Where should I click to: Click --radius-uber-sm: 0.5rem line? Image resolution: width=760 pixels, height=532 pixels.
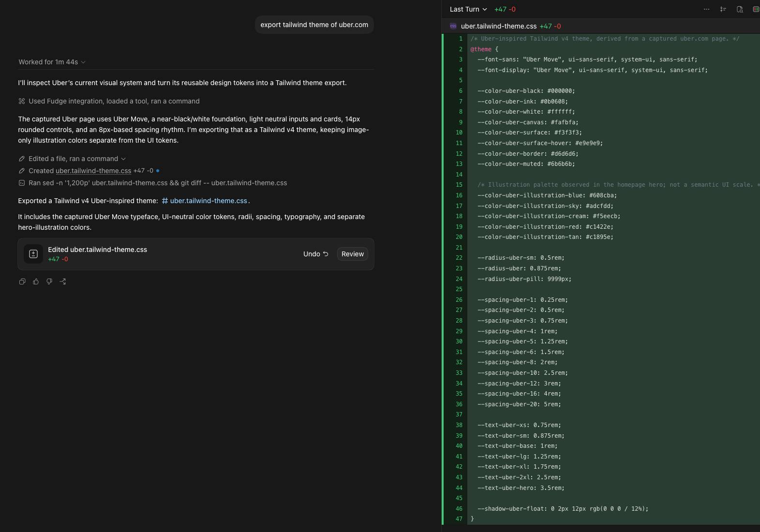(x=521, y=258)
